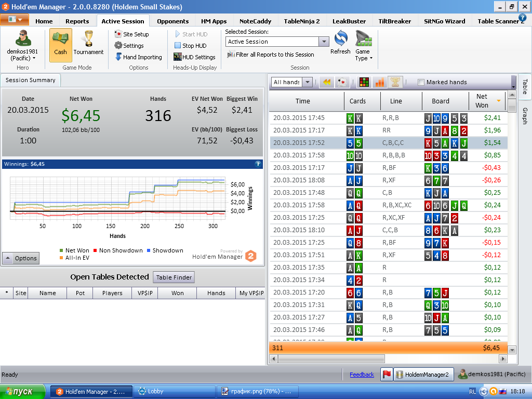
Task: Click the Board column header
Action: 445,101
